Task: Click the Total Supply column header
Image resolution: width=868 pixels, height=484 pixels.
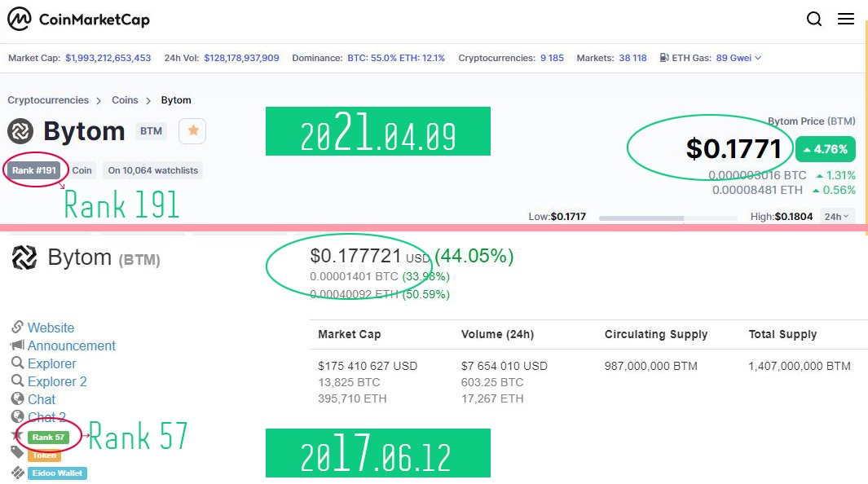Action: pyautogui.click(x=782, y=334)
